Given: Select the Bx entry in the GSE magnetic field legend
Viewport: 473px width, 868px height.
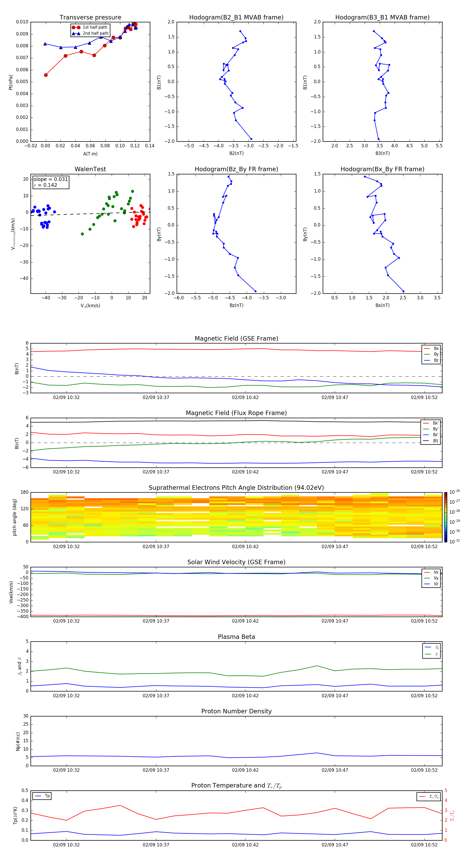Looking at the screenshot, I should [431, 349].
